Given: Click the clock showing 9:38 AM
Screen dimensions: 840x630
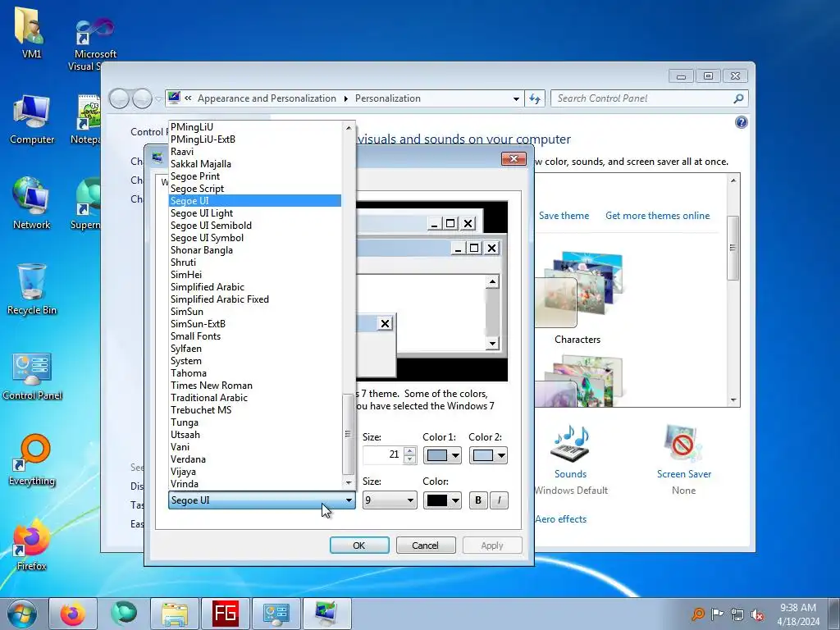Looking at the screenshot, I should click(798, 614).
